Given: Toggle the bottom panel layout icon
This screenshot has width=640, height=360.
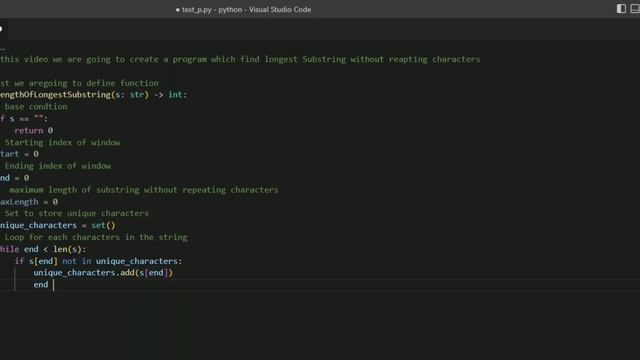Looking at the screenshot, I should [x=635, y=9].
